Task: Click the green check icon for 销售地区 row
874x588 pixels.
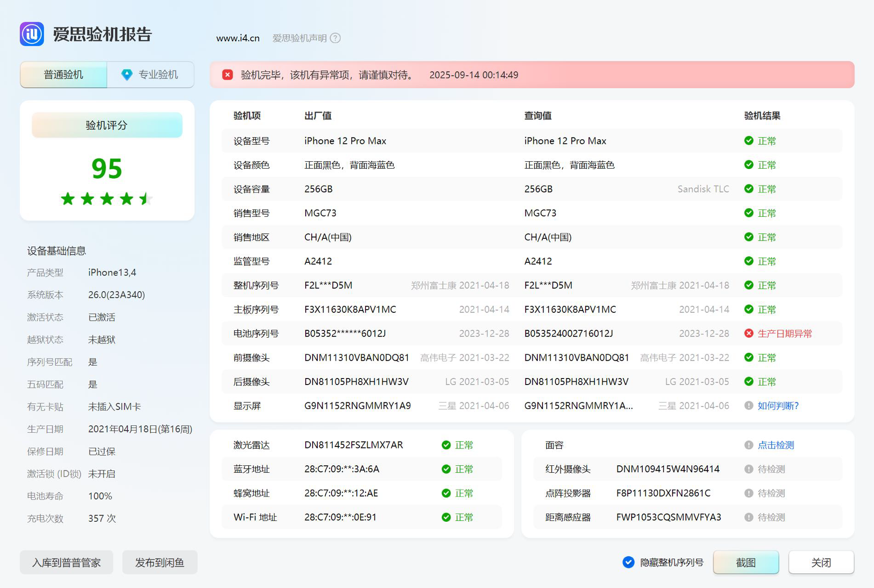Action: click(748, 237)
